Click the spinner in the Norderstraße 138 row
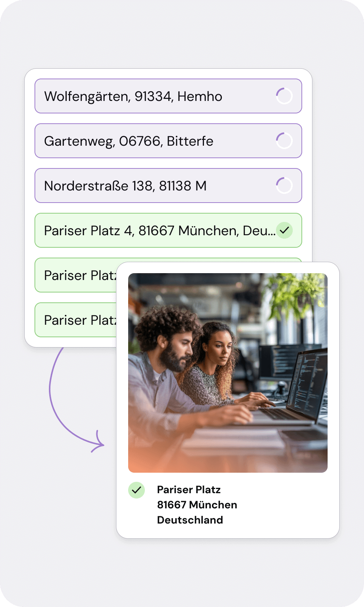Viewport: 364px width, 607px height. 284,186
